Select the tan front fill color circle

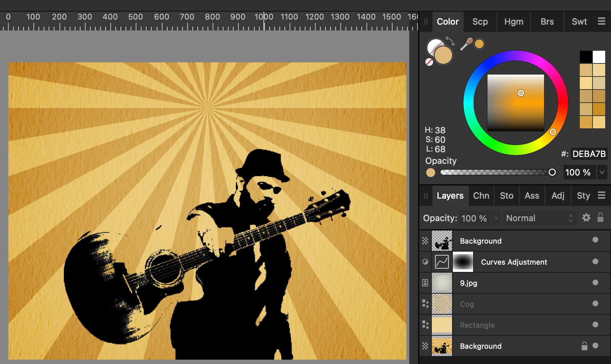(x=443, y=55)
